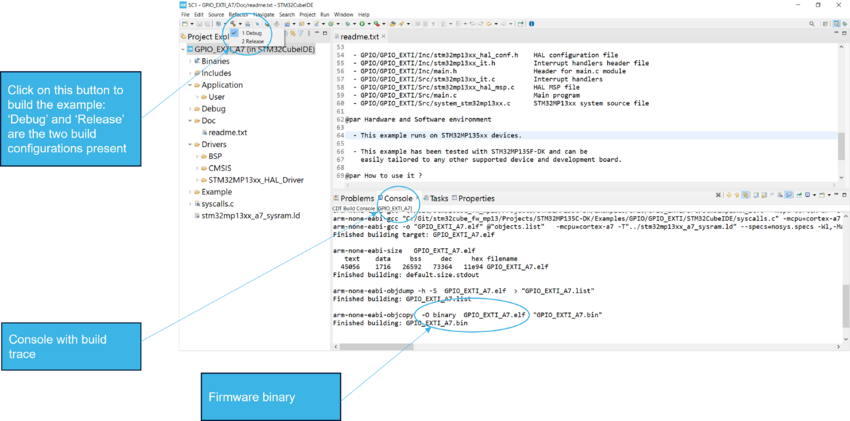Click the blue Information Center icon

point(531,24)
